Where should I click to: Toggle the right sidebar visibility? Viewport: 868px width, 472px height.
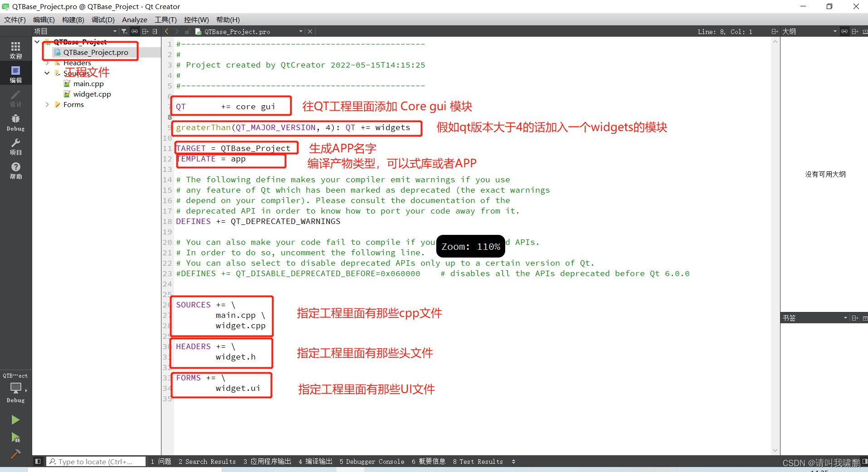[x=865, y=462]
